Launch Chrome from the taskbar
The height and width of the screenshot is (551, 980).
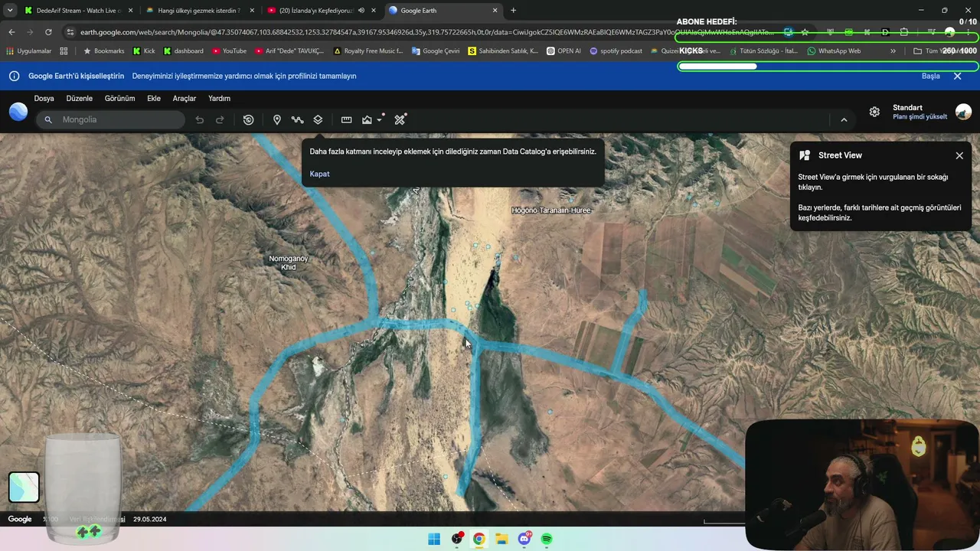(x=479, y=539)
